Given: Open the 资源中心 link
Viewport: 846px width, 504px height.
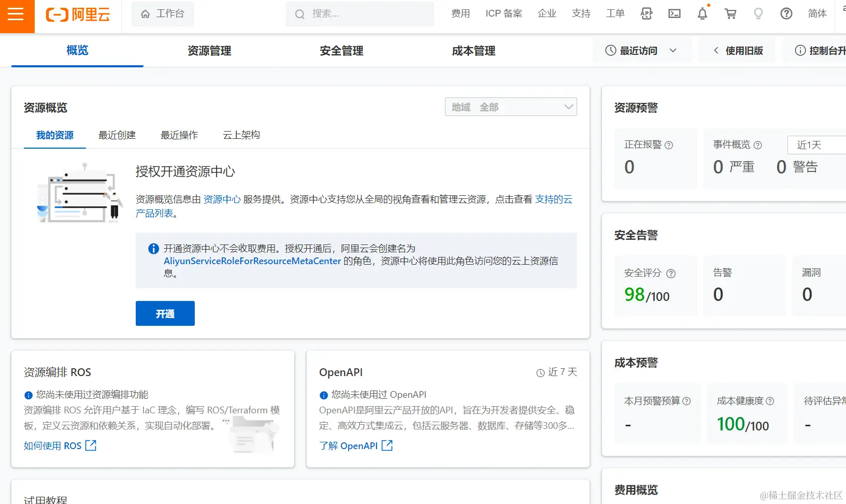Looking at the screenshot, I should click(x=222, y=199).
